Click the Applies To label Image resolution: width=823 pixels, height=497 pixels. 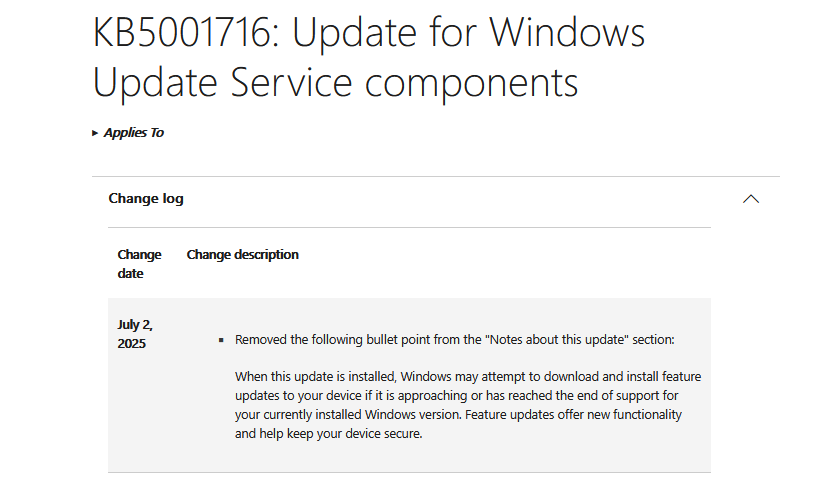coord(134,133)
